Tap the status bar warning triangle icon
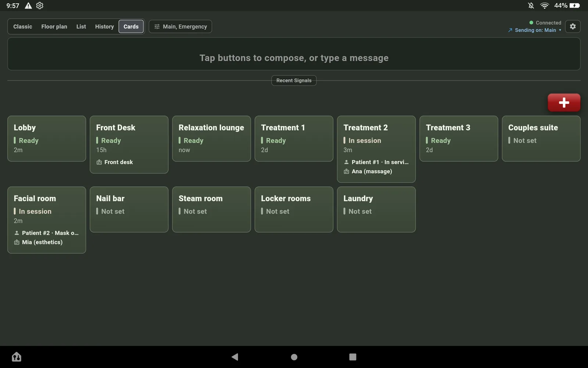The height and width of the screenshot is (368, 588). tap(28, 6)
